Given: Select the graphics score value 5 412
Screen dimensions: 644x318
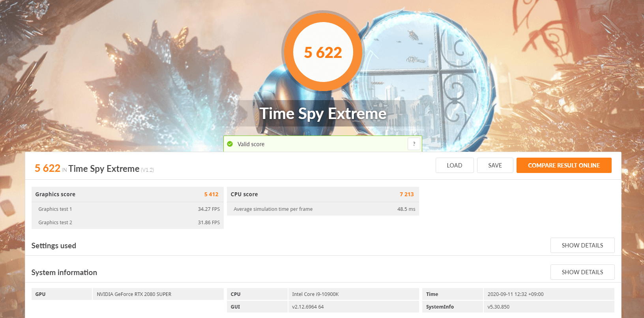Looking at the screenshot, I should (211, 194).
